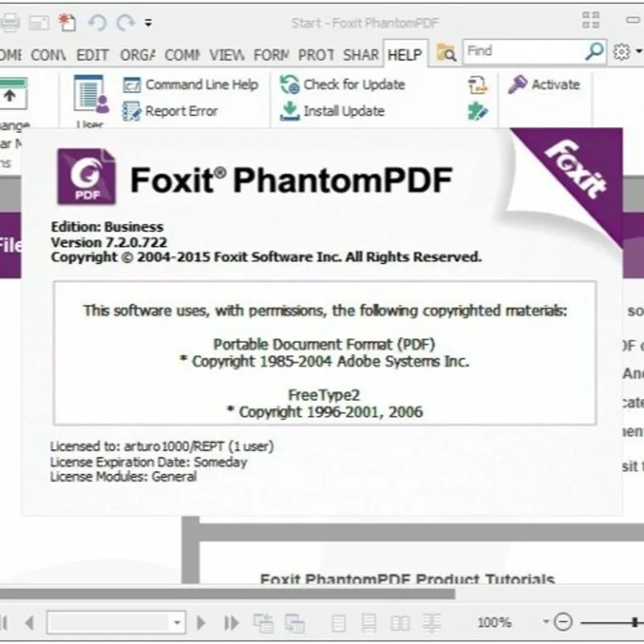
Task: Click the Activate key button
Action: point(544,85)
